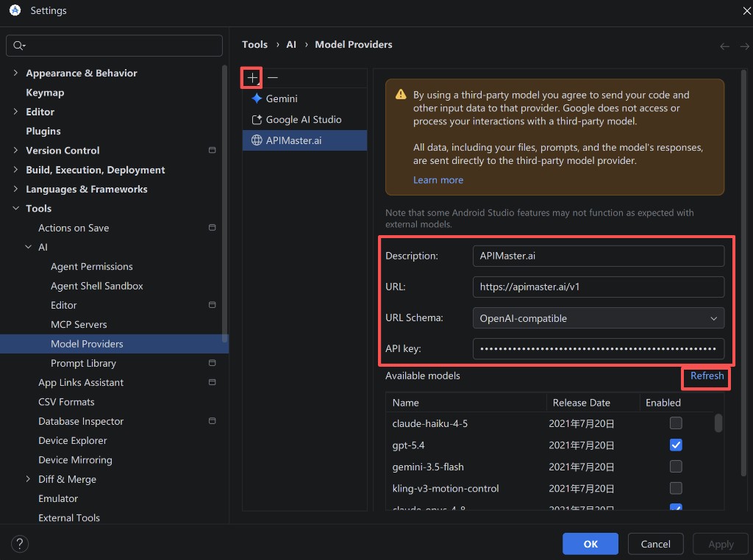Refresh the available models list

(707, 376)
